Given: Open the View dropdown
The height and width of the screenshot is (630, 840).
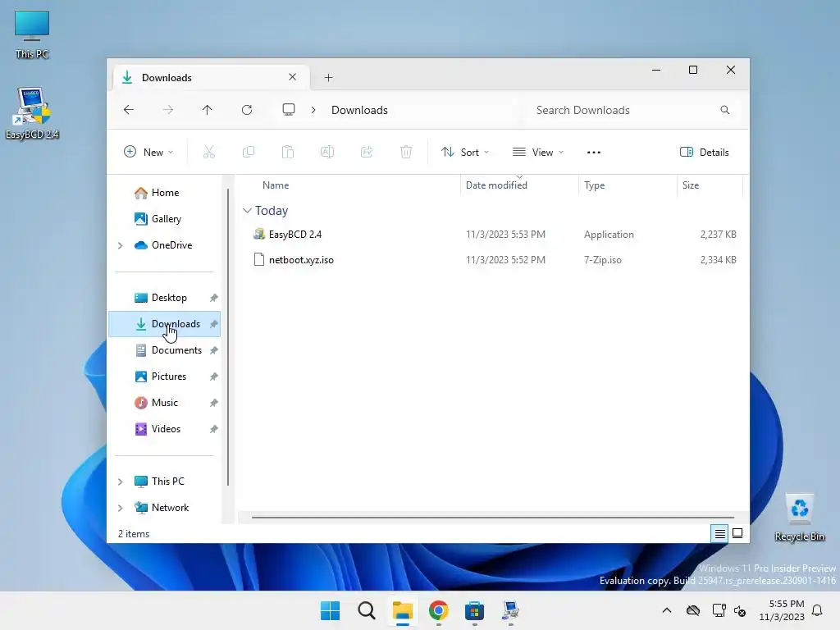Looking at the screenshot, I should 538,152.
